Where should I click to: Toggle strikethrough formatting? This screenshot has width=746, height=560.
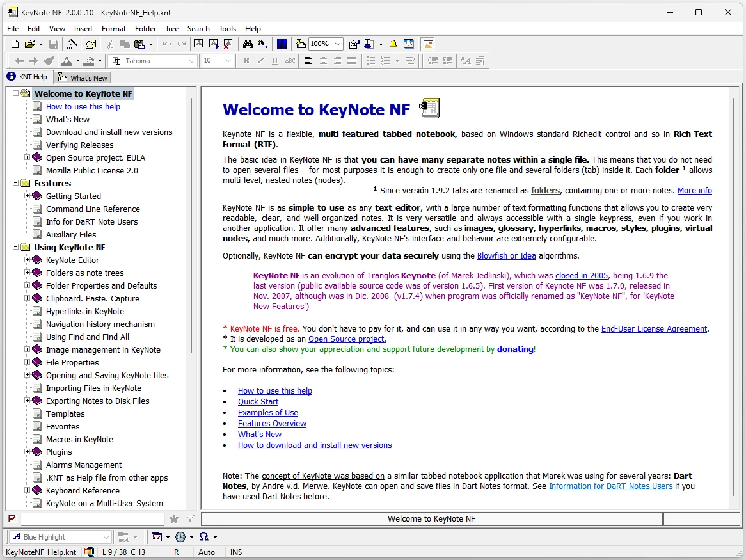(289, 61)
